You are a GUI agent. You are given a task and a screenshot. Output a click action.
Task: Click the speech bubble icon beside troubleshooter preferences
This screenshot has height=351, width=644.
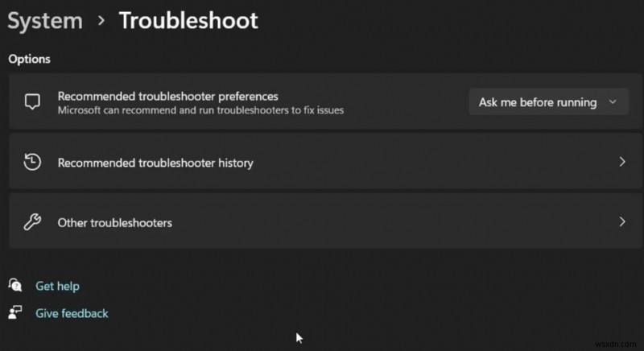pyautogui.click(x=32, y=102)
